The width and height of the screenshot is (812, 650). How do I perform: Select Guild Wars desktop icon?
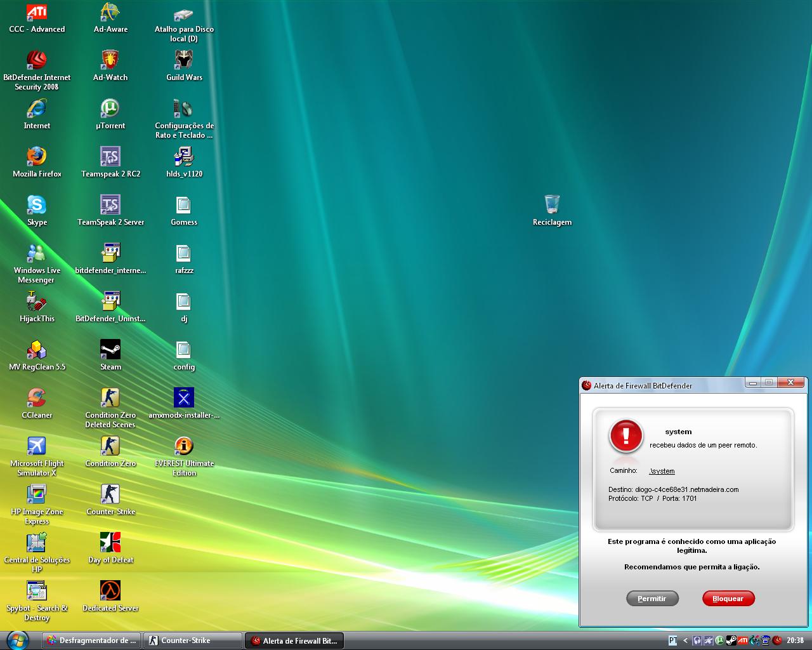tap(184, 67)
